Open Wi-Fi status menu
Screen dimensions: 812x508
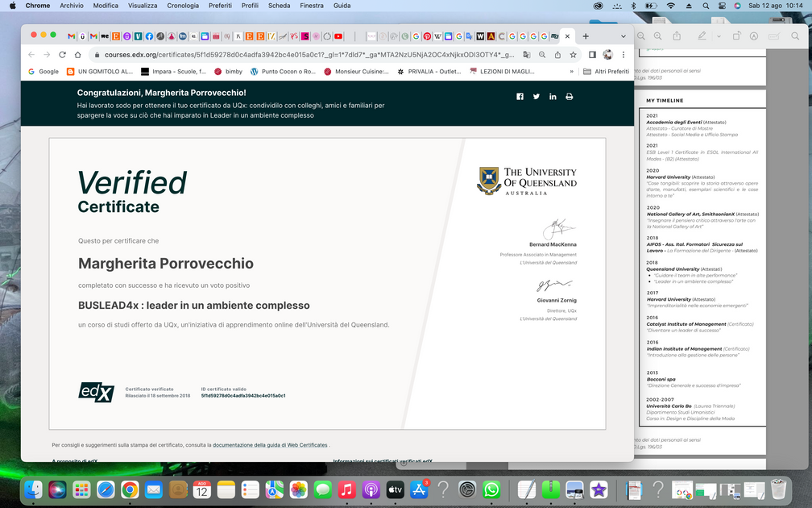(671, 6)
